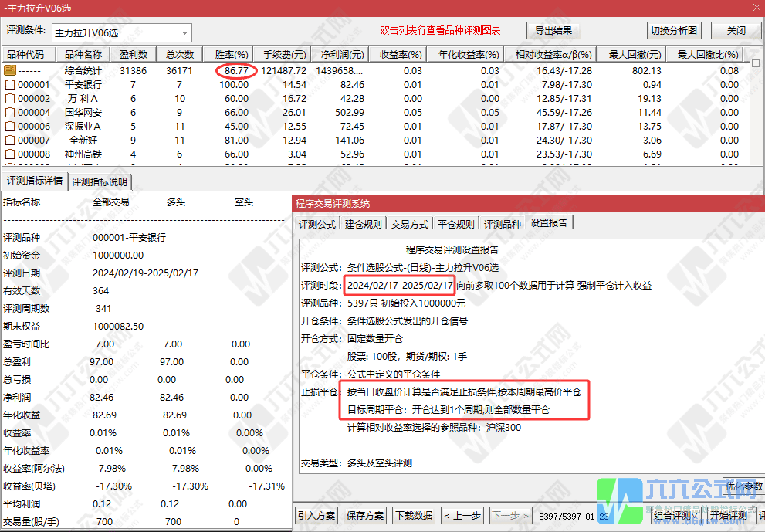Open the 评测条件 dropdown arrow
765x532 pixels.
coord(184,33)
